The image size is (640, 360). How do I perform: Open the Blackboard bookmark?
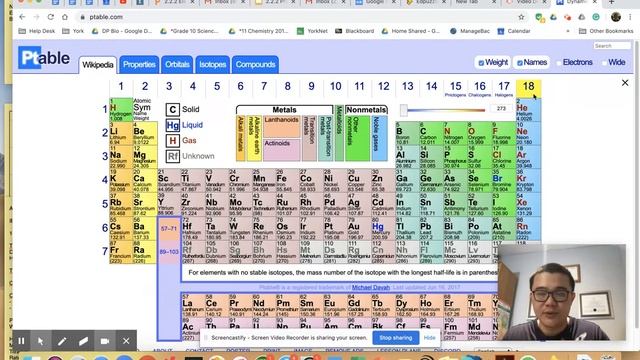coord(355,31)
